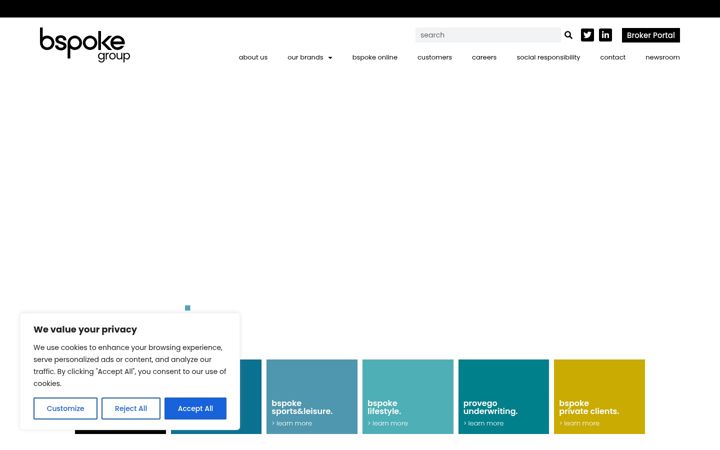Click the Broker Portal button

tap(651, 35)
